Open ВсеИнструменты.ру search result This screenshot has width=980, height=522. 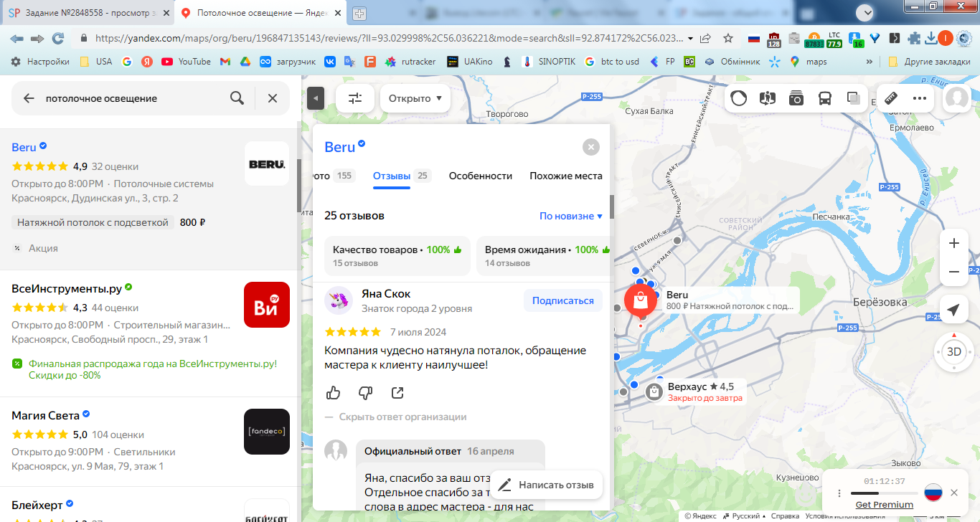67,288
